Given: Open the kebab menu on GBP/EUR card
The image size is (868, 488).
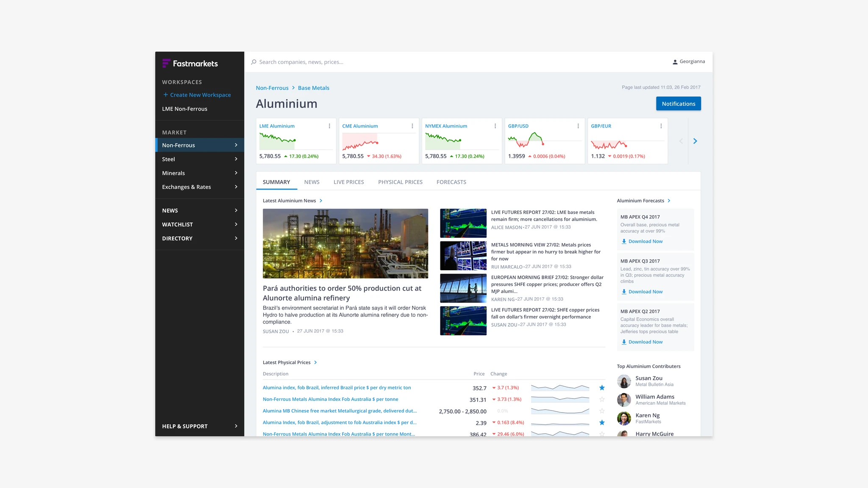Looking at the screenshot, I should (x=661, y=126).
